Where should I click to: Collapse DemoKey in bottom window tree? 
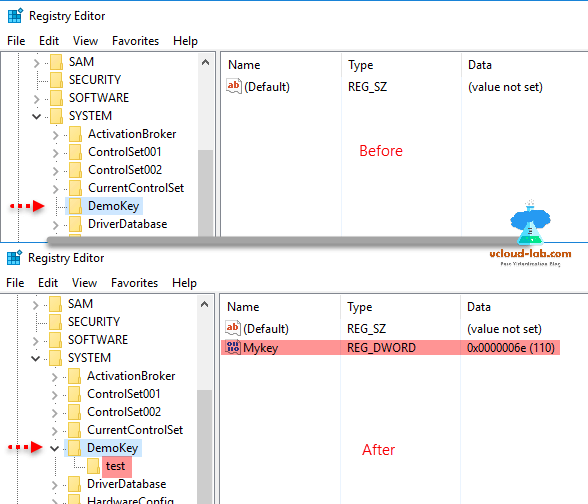54,448
